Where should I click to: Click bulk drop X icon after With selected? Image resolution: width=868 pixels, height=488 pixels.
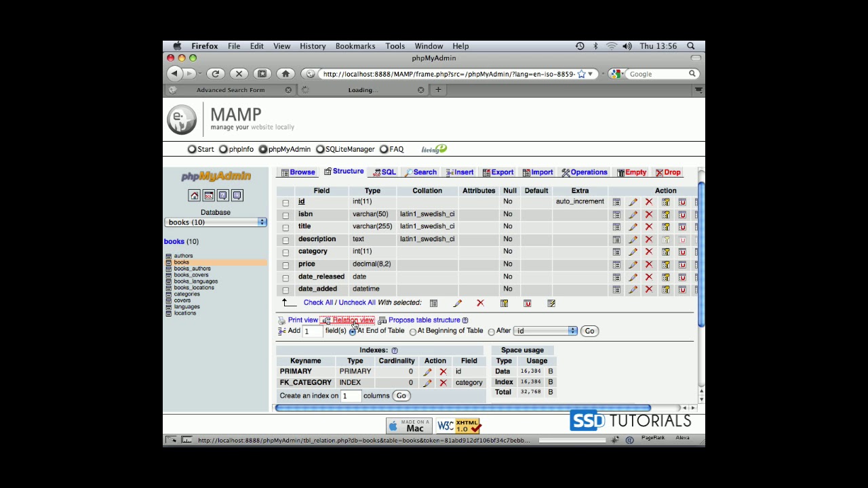click(x=480, y=303)
